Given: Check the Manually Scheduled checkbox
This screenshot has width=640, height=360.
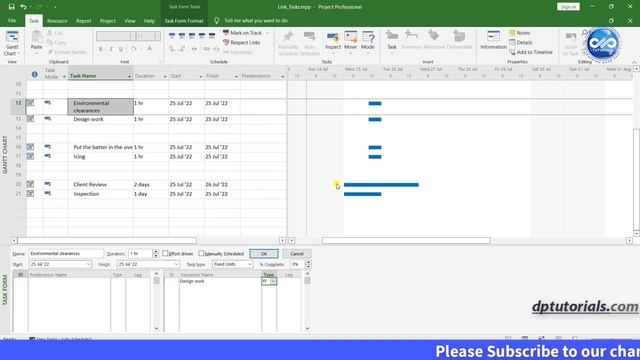Looking at the screenshot, I should coord(201,253).
